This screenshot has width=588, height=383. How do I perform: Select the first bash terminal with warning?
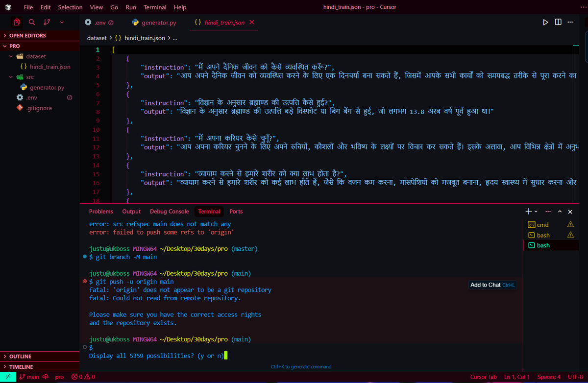coord(551,235)
